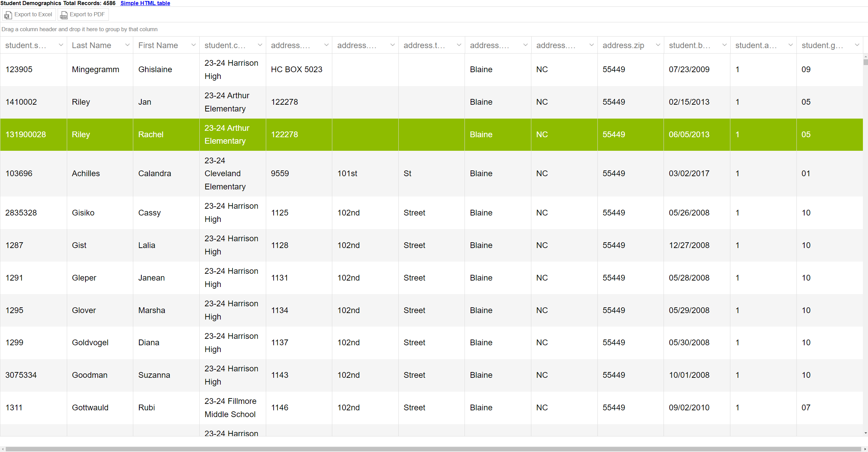Click the 23-24 Cleveland Elementary cell

(x=233, y=173)
